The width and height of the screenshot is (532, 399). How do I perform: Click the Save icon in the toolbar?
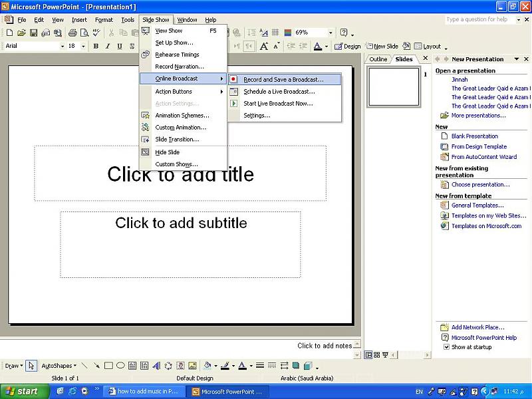34,33
